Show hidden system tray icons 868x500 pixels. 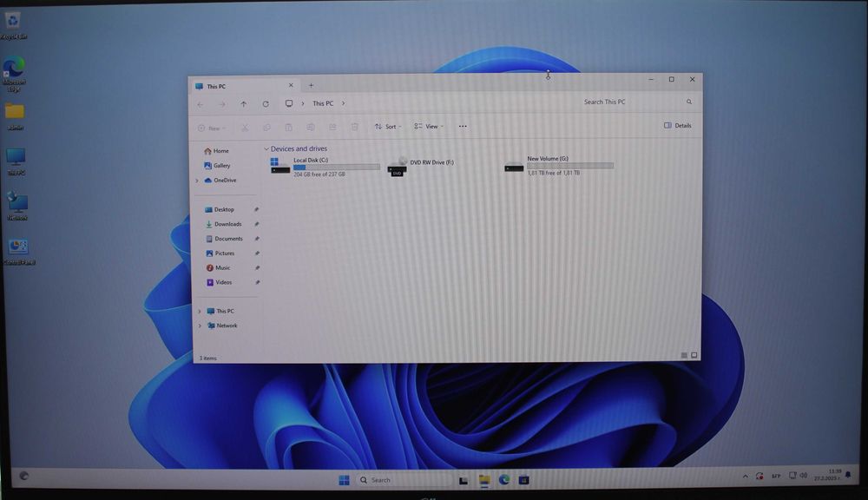click(x=745, y=477)
